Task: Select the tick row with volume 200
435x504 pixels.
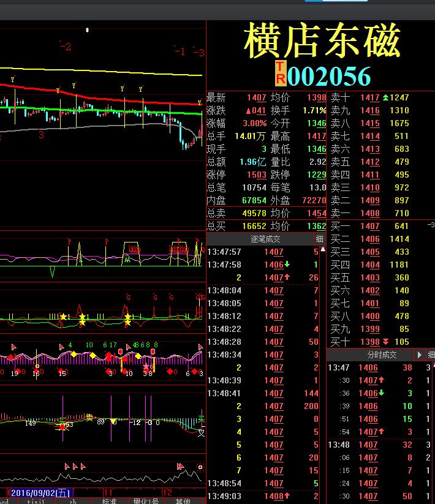Action: pos(263,406)
